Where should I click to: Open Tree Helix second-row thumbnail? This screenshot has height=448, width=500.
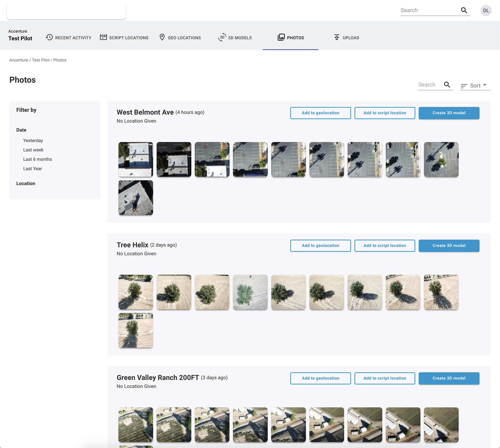coord(136,330)
